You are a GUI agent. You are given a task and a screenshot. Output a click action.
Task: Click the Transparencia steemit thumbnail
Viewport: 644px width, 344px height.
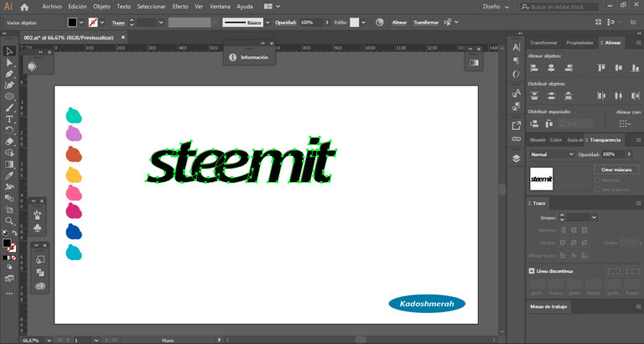(542, 179)
